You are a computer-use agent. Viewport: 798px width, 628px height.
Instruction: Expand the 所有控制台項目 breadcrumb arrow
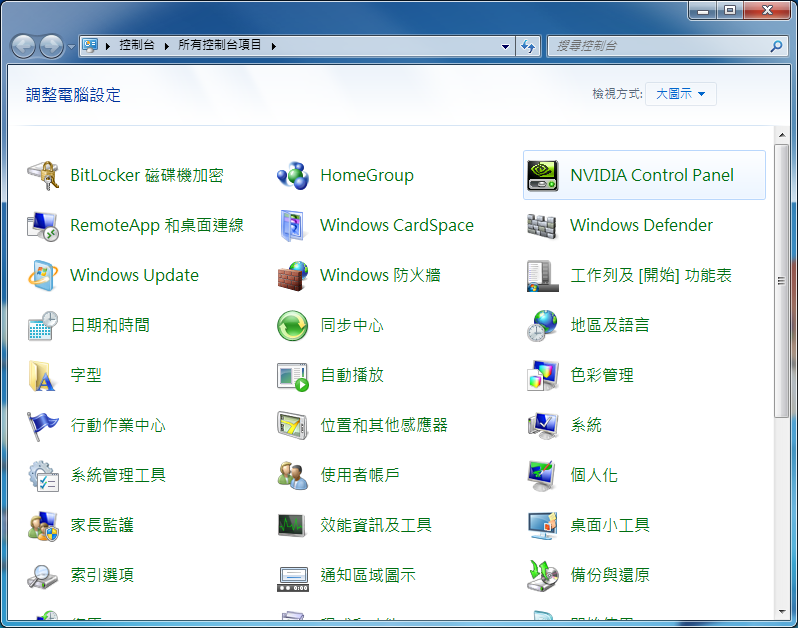tap(273, 46)
